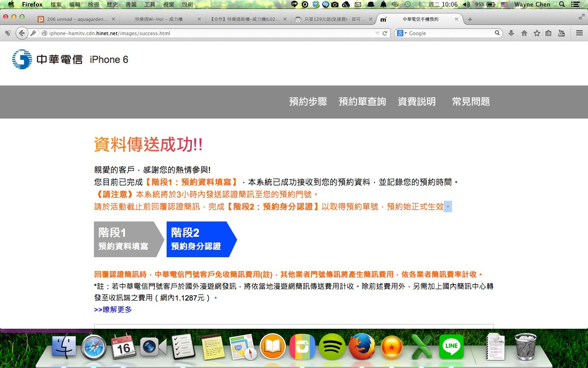
Task: Click the 資料傳送成功!! heading
Action: (148, 144)
